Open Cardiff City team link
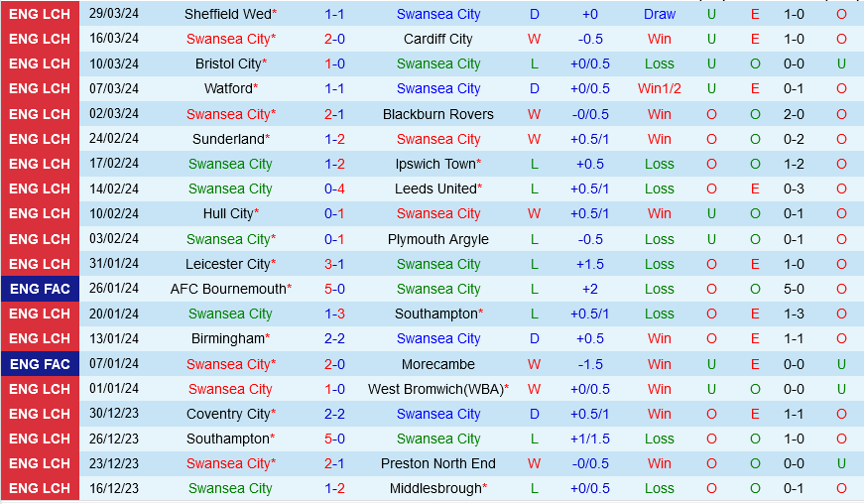The height and width of the screenshot is (504, 864). (437, 39)
